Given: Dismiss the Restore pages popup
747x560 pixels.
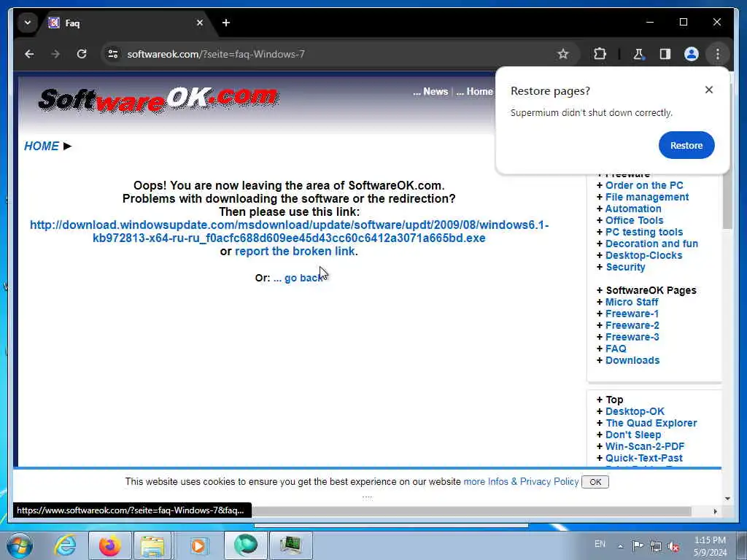Looking at the screenshot, I should pos(709,90).
